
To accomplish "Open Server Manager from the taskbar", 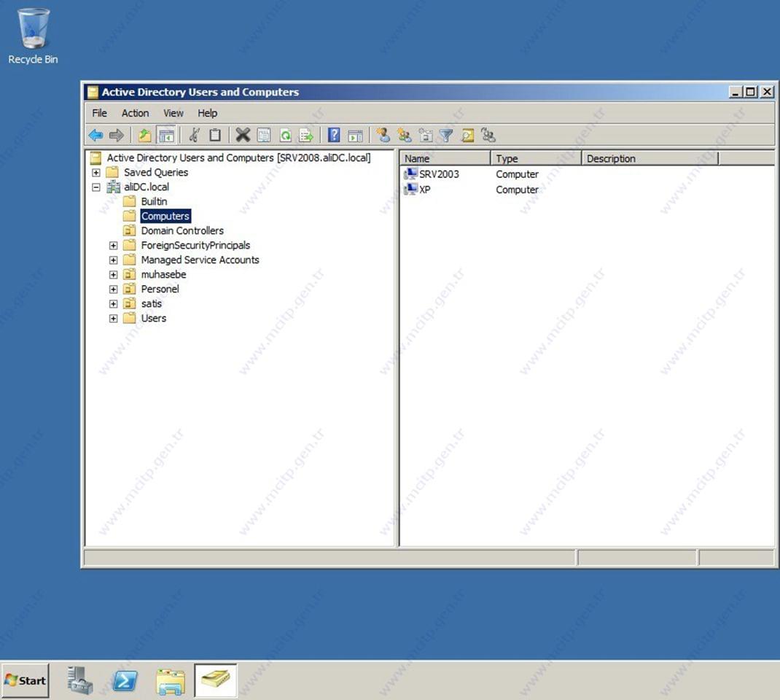I will (x=80, y=680).
